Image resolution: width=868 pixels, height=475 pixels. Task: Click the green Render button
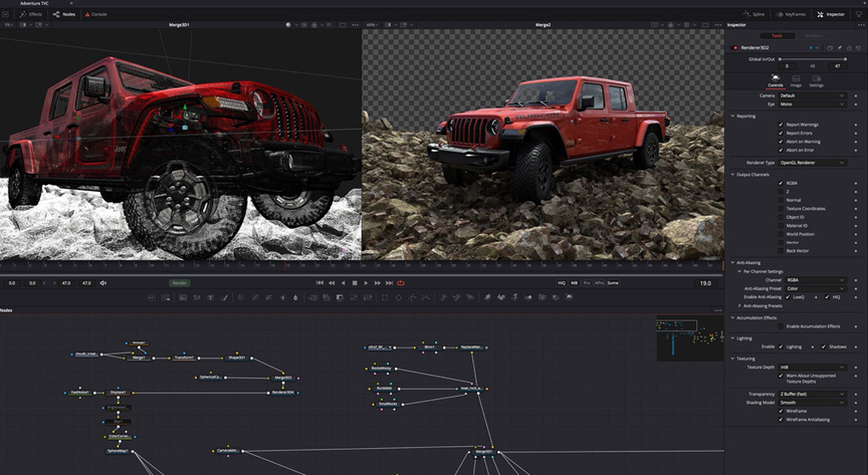pyautogui.click(x=180, y=283)
